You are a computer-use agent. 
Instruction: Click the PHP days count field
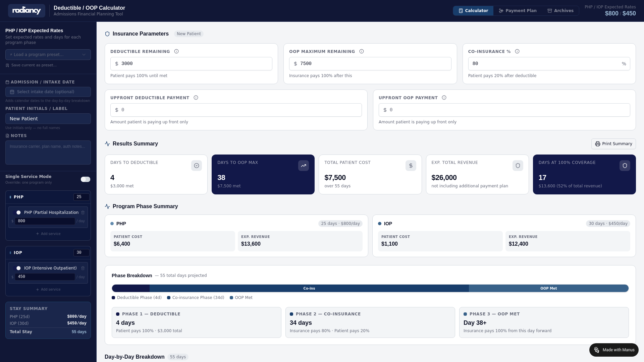click(82, 197)
